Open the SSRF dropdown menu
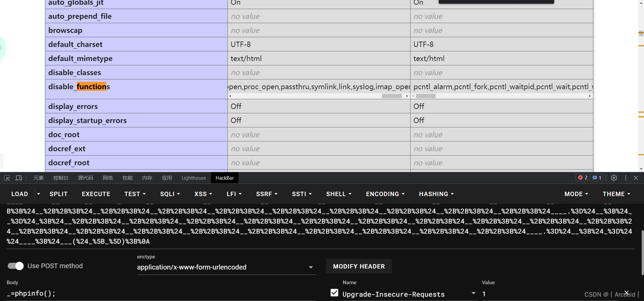644x301 pixels. 267,194
